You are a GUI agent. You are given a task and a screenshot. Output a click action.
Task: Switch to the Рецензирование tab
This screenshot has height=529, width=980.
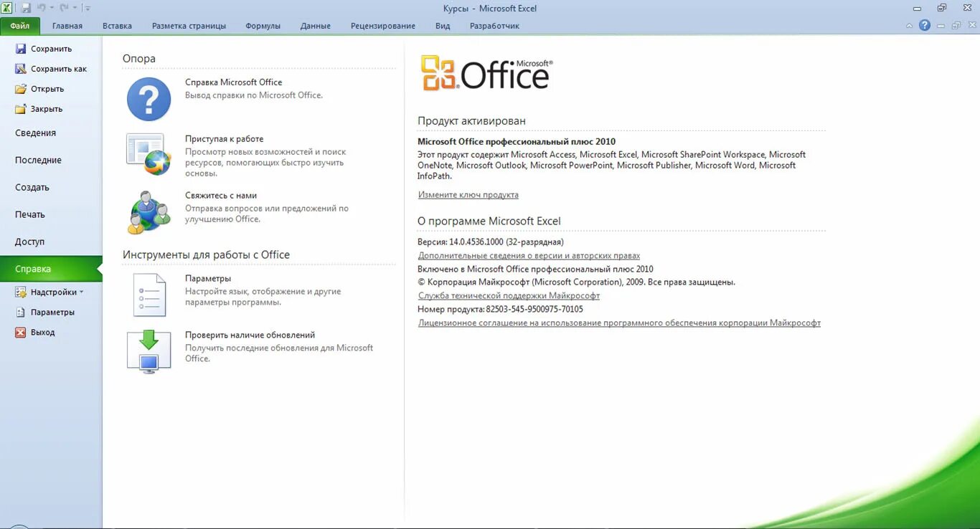tap(383, 26)
